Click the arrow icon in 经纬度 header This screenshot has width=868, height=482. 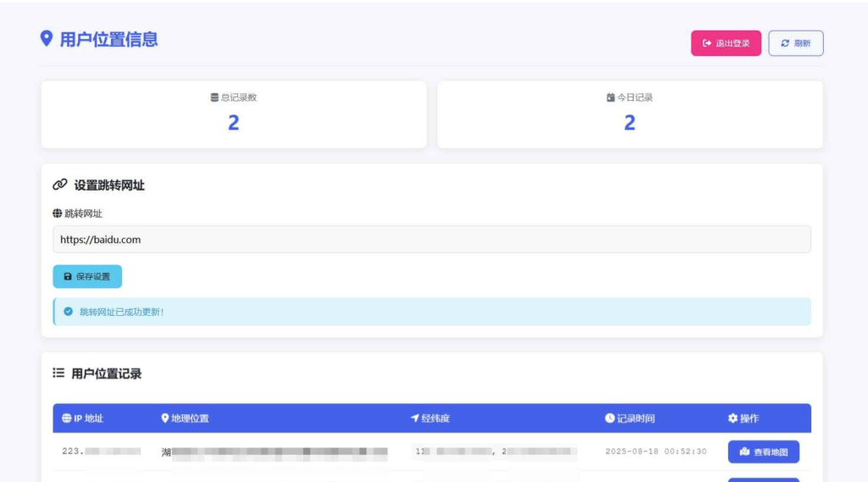tap(415, 418)
